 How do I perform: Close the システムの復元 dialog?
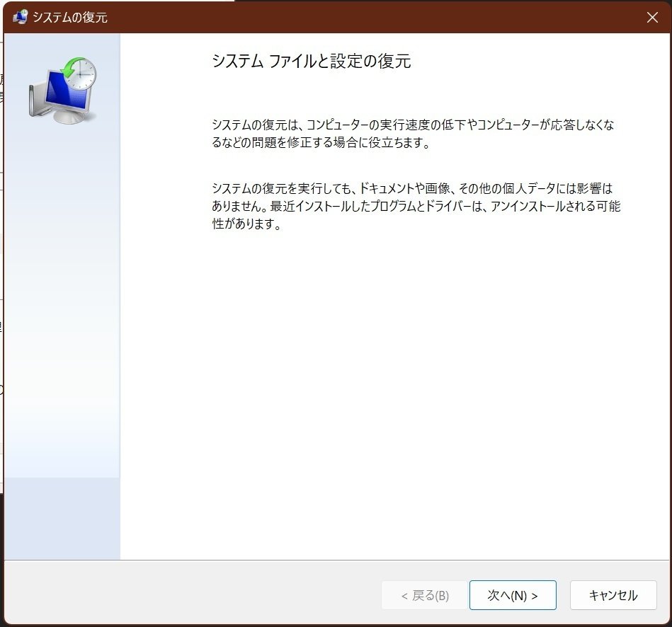click(x=652, y=18)
